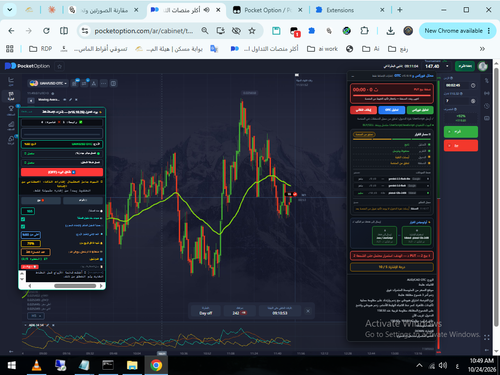Expand the 147.40 balance dropdown
500x375 pixels.
(x=447, y=66)
